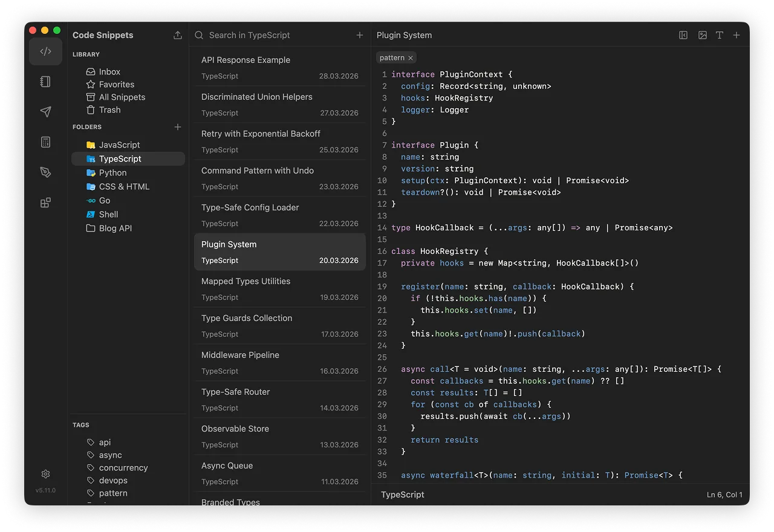774x532 pixels.
Task: Open API Response Example snippet
Action: 280,68
